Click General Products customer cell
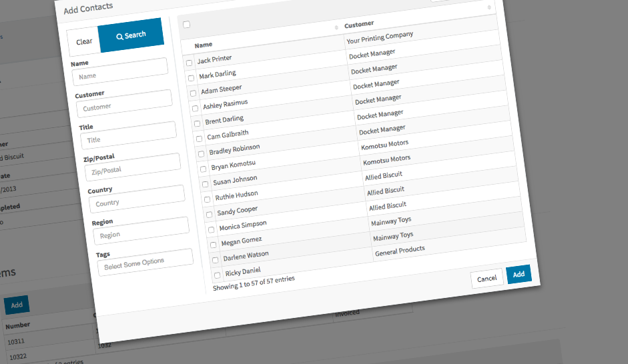Image resolution: width=628 pixels, height=364 pixels. pos(400,251)
